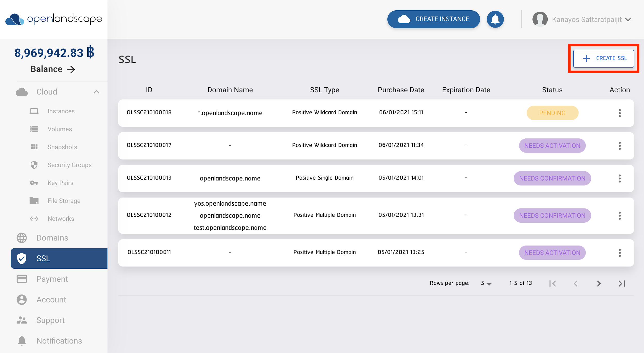Click the notifications bell icon

click(495, 19)
